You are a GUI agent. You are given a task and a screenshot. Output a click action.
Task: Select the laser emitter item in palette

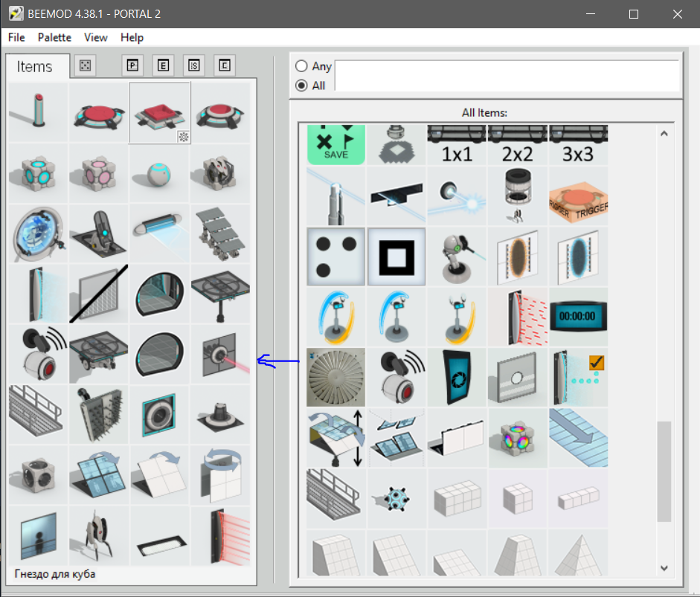tap(220, 354)
